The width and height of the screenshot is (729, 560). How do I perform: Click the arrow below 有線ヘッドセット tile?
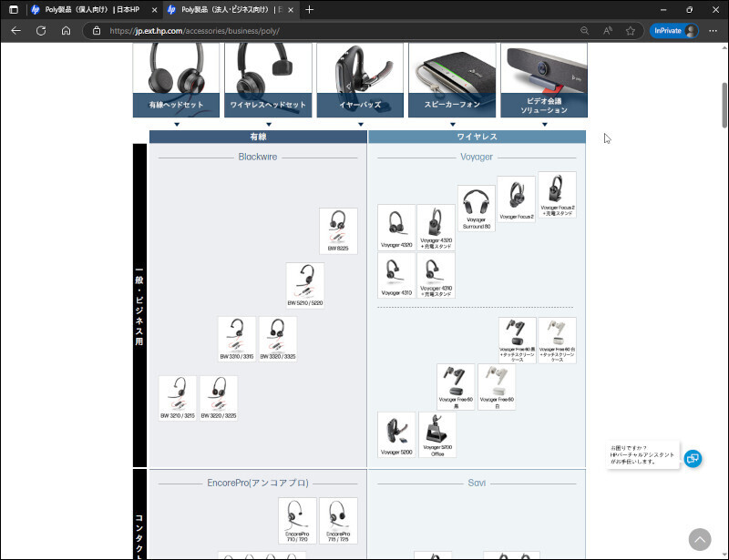(x=177, y=124)
